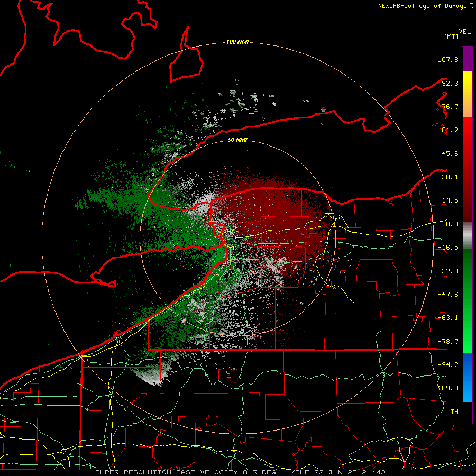
Task: Click the -47.6 legend value
Action: pos(448,295)
